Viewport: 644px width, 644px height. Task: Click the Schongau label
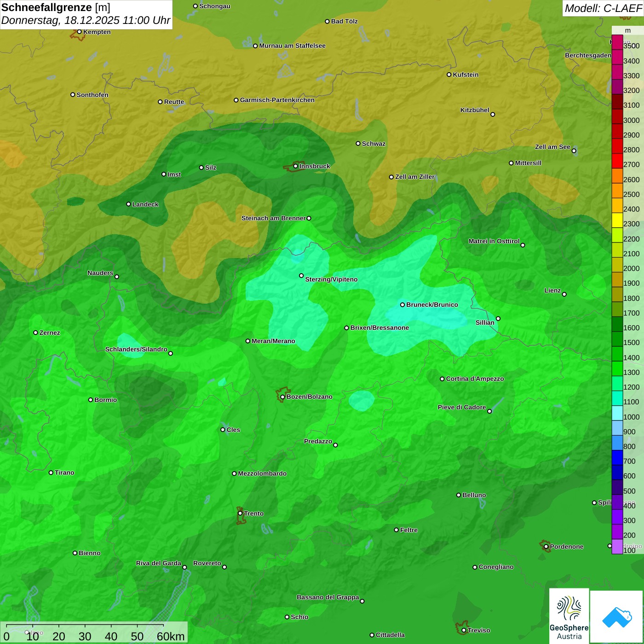[x=215, y=6]
